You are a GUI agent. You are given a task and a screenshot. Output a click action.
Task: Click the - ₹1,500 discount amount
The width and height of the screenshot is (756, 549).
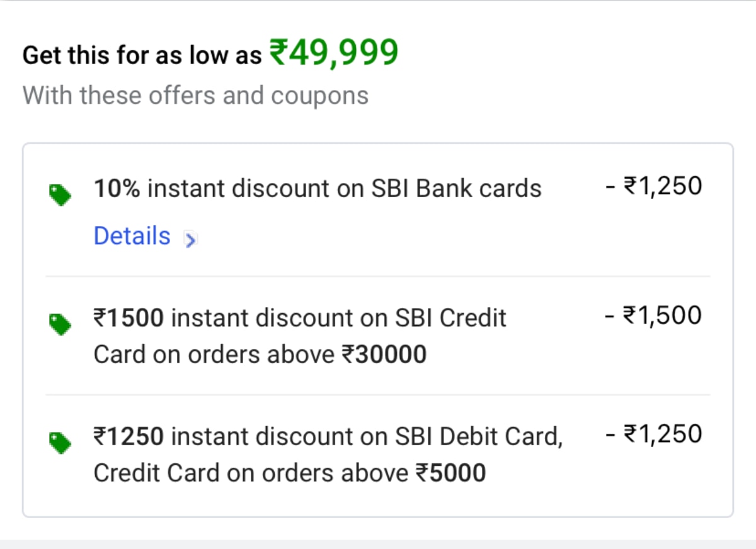(x=653, y=315)
